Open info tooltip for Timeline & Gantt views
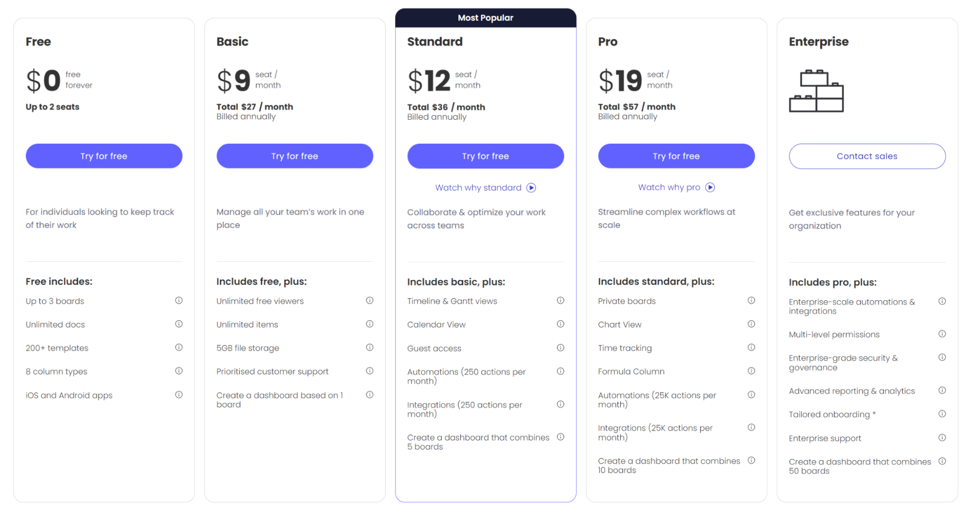 coord(560,301)
